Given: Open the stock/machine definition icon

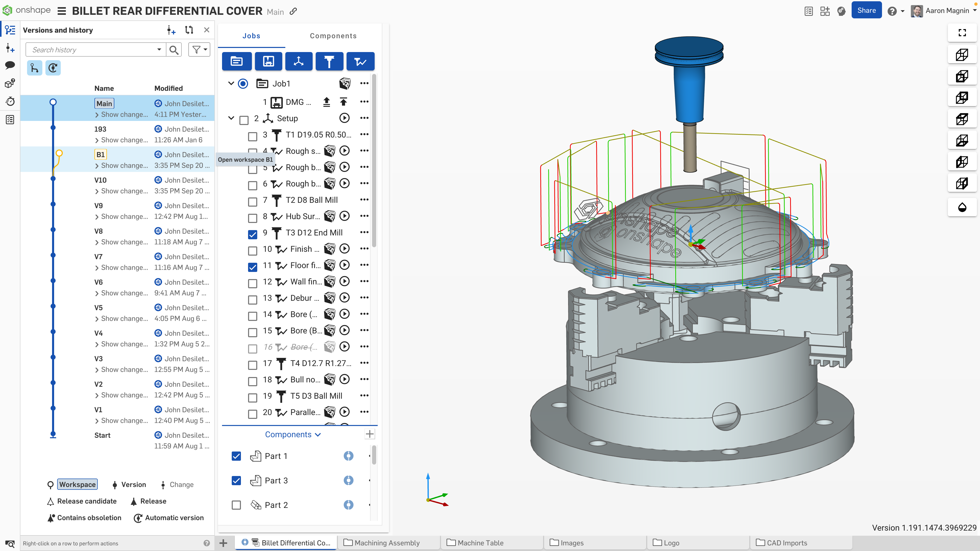Looking at the screenshot, I should click(x=268, y=61).
